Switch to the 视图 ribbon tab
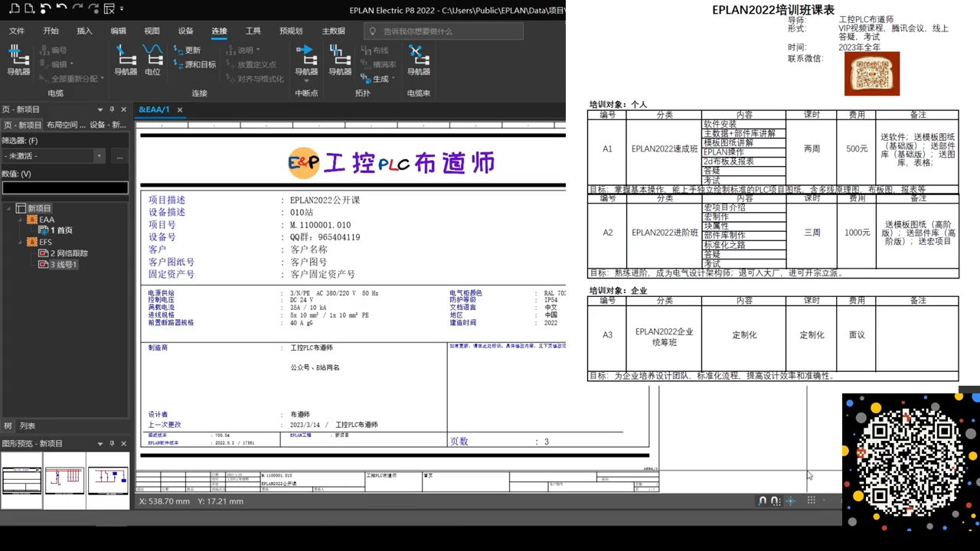The image size is (980, 551). coord(152,31)
